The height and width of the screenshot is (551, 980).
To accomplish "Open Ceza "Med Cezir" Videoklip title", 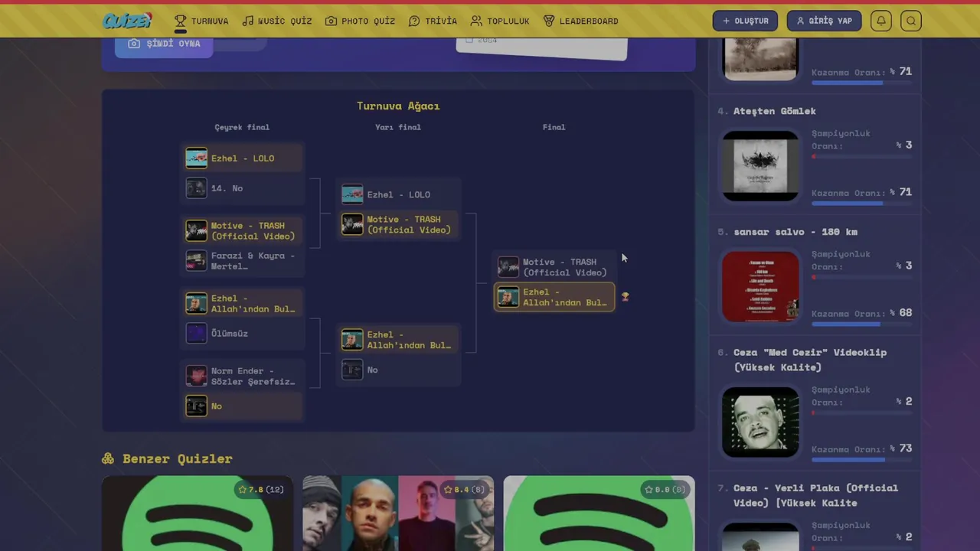I will [810, 360].
